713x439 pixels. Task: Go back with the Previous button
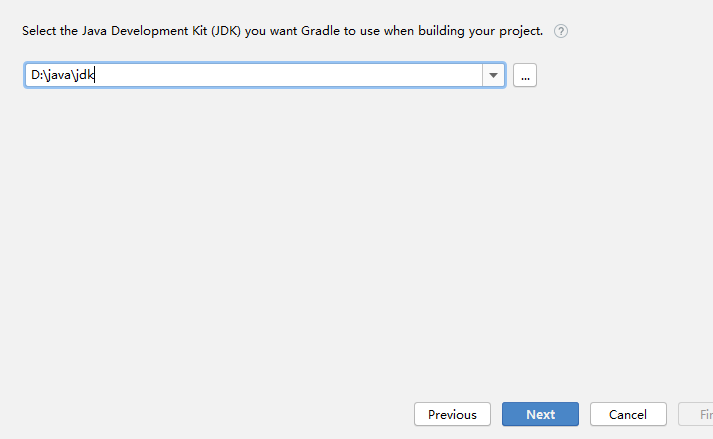(x=452, y=414)
